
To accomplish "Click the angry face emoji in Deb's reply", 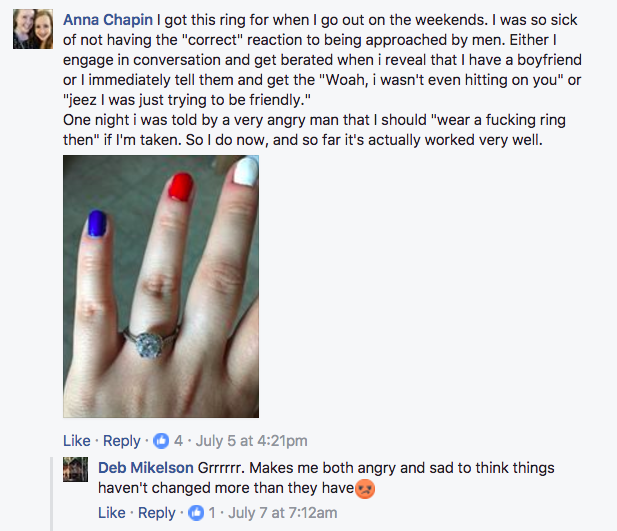I will coord(367,489).
